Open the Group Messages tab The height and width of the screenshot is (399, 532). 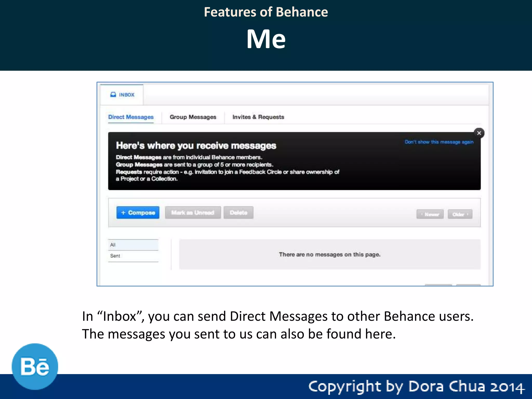tap(193, 117)
